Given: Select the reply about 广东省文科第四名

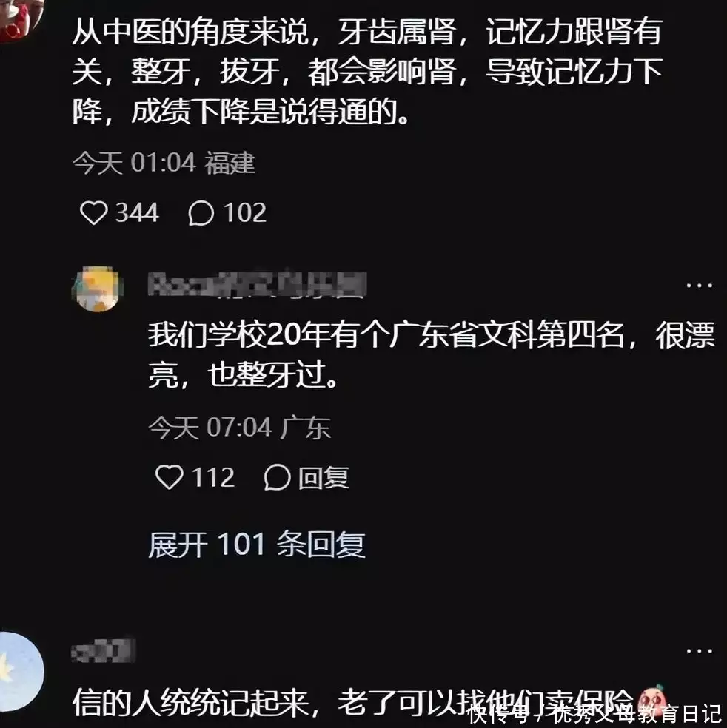Looking at the screenshot, I should pos(432,354).
